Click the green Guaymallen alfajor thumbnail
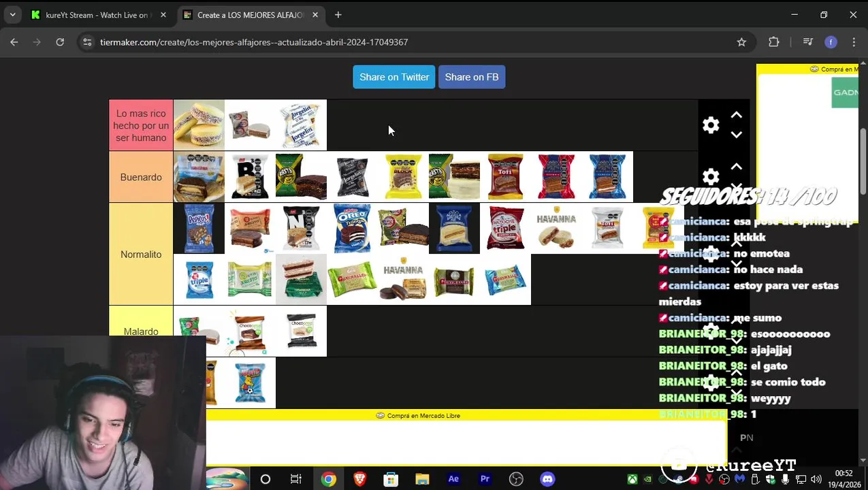 [352, 279]
